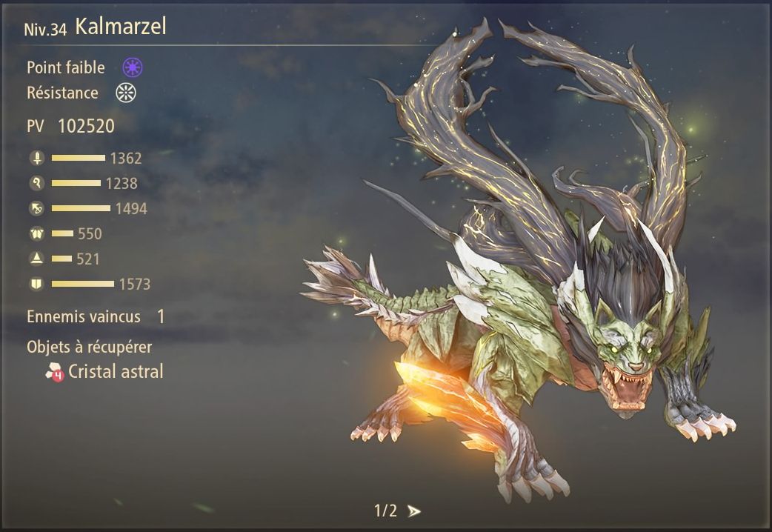Image resolution: width=772 pixels, height=532 pixels.
Task: Click the Ennemis vaincus counter
Action: tap(96, 316)
